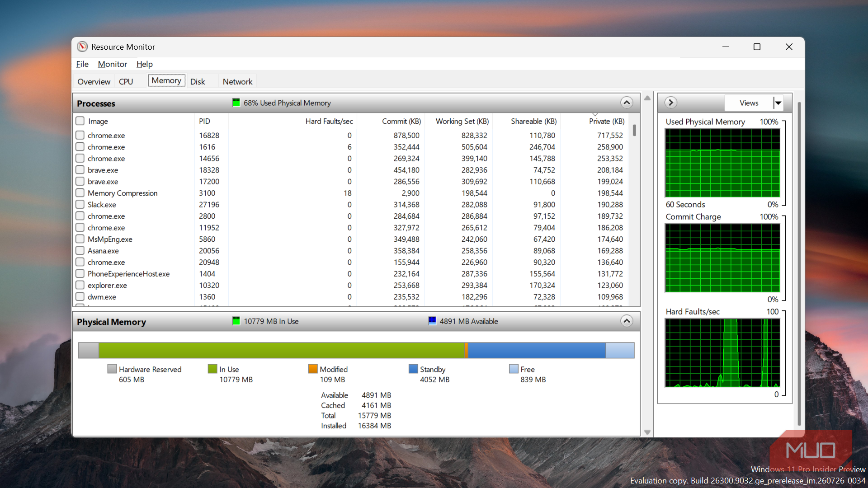Check the explorer.exe process checkbox
The height and width of the screenshot is (488, 868).
click(x=80, y=285)
